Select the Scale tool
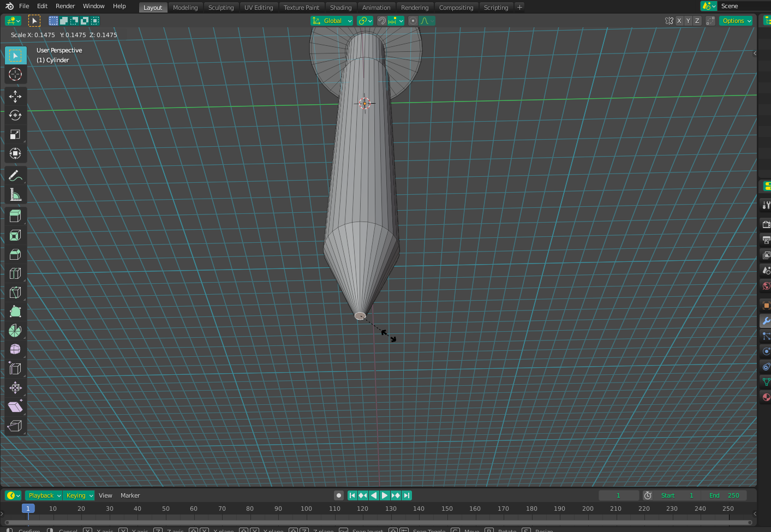This screenshot has height=532, width=771. pyautogui.click(x=15, y=135)
